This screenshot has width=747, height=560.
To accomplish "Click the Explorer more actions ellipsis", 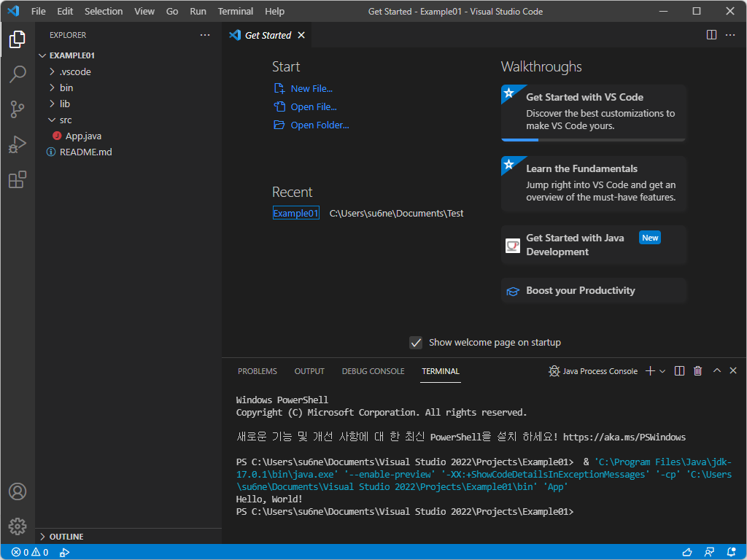I will 205,35.
